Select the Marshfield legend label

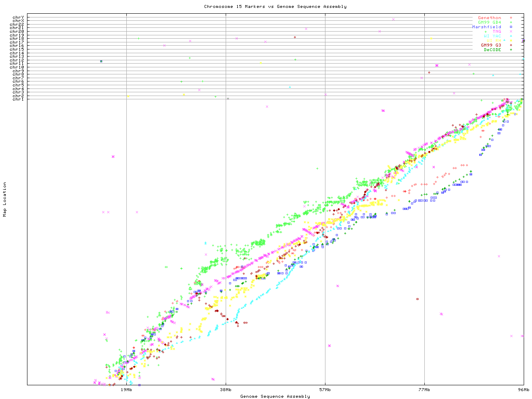coord(486,27)
